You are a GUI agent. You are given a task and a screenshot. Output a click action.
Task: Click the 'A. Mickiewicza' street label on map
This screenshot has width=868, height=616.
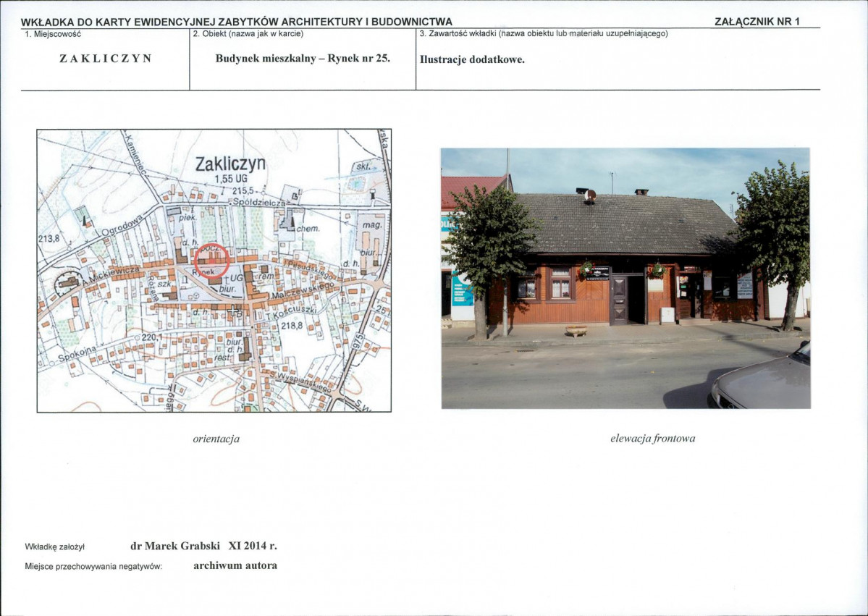tap(111, 274)
